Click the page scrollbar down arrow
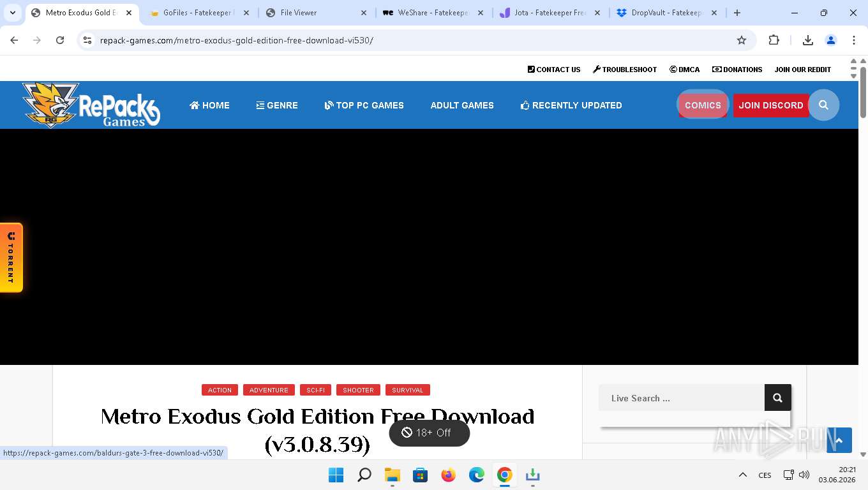This screenshot has width=868, height=490. click(863, 454)
